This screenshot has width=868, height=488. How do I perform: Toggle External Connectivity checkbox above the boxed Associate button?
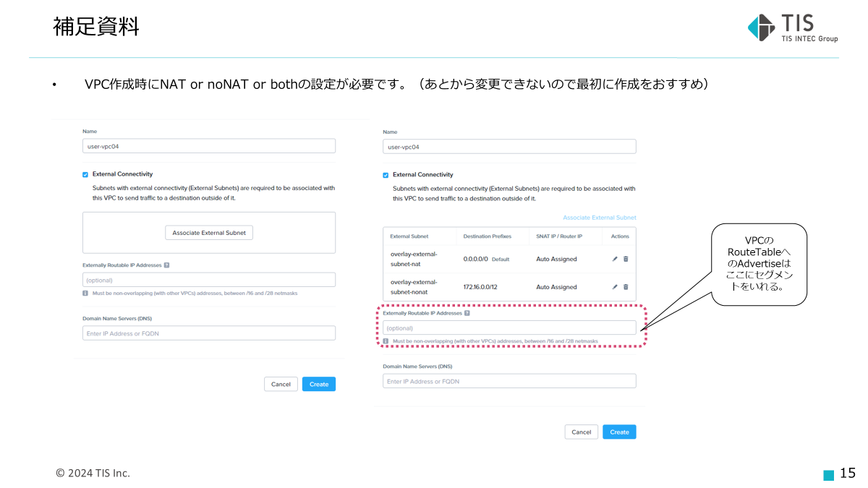(85, 174)
